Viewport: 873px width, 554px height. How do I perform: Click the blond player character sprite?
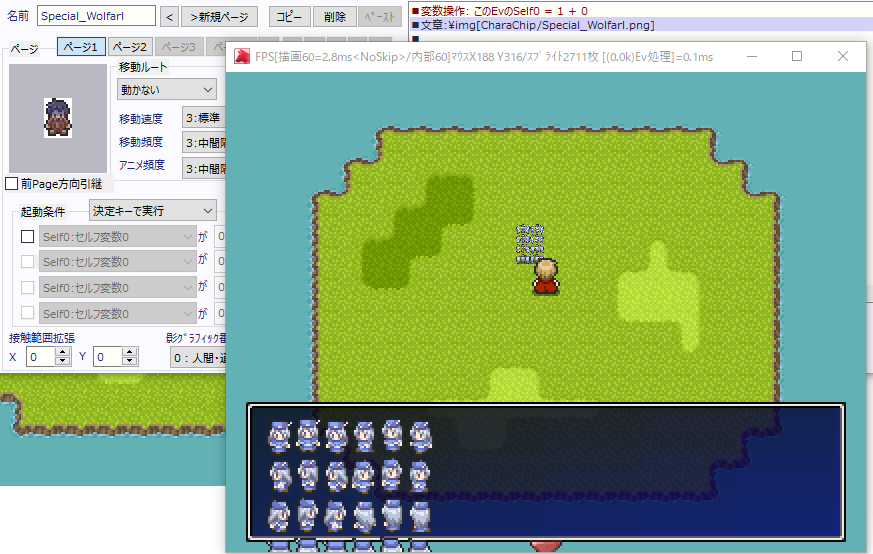coord(545,276)
